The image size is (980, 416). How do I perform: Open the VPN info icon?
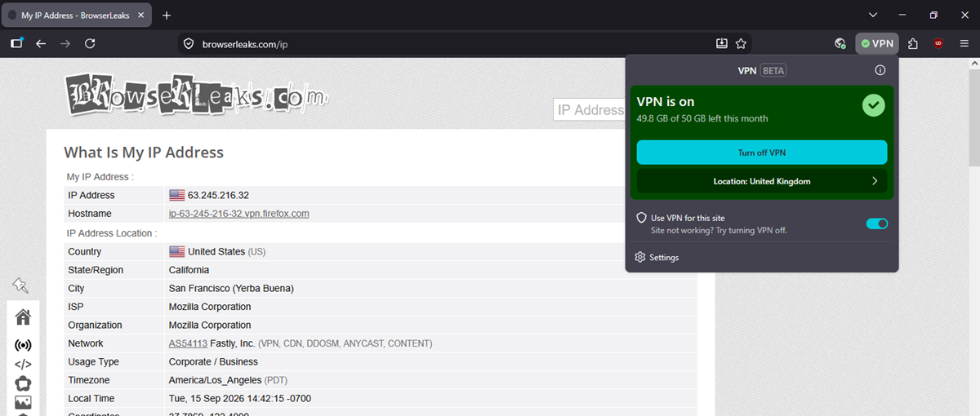(x=880, y=70)
